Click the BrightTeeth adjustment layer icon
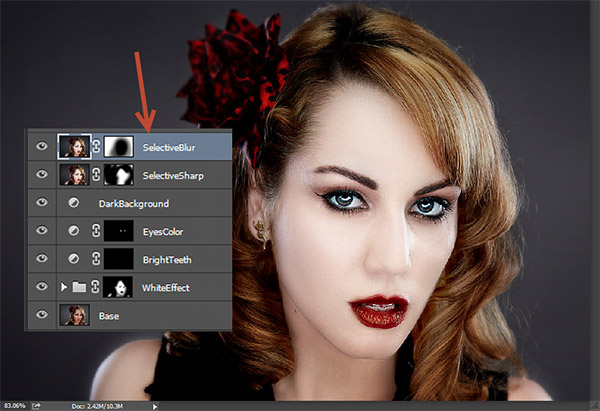 [73, 259]
